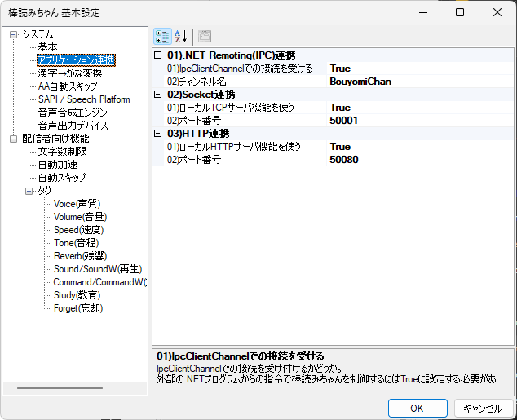
Task: Collapse the システム tree node
Action: 14,34
